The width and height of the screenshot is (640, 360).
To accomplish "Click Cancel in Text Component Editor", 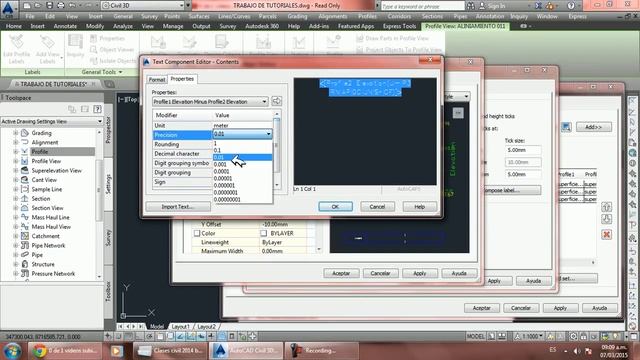I will pyautogui.click(x=378, y=207).
